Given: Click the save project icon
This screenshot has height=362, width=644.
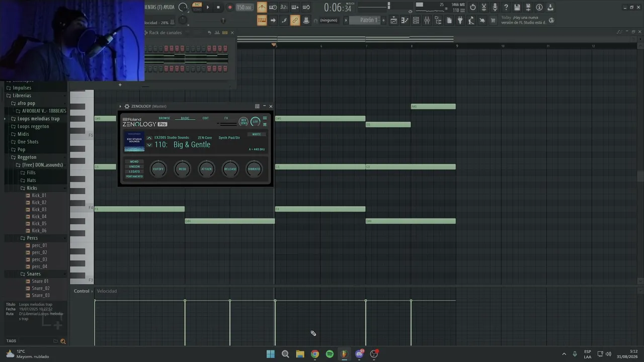Looking at the screenshot, I should click(517, 7).
